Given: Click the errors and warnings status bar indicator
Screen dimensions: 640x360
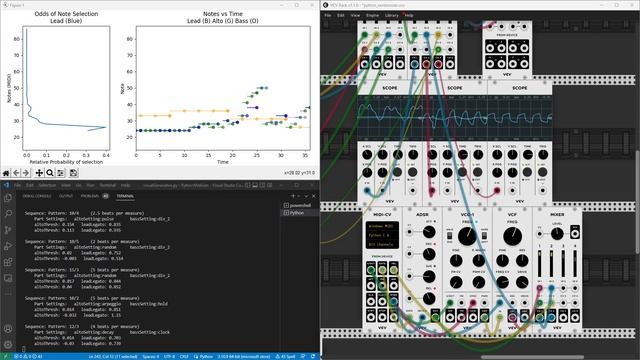Looking at the screenshot, I should tap(29, 356).
